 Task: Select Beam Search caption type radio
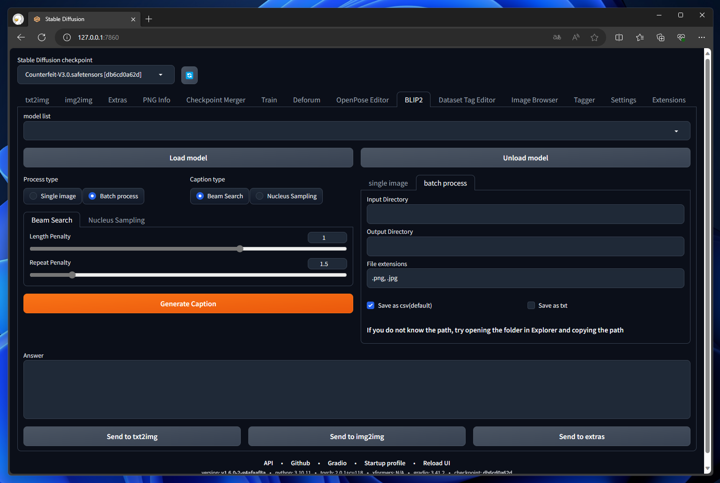click(219, 196)
